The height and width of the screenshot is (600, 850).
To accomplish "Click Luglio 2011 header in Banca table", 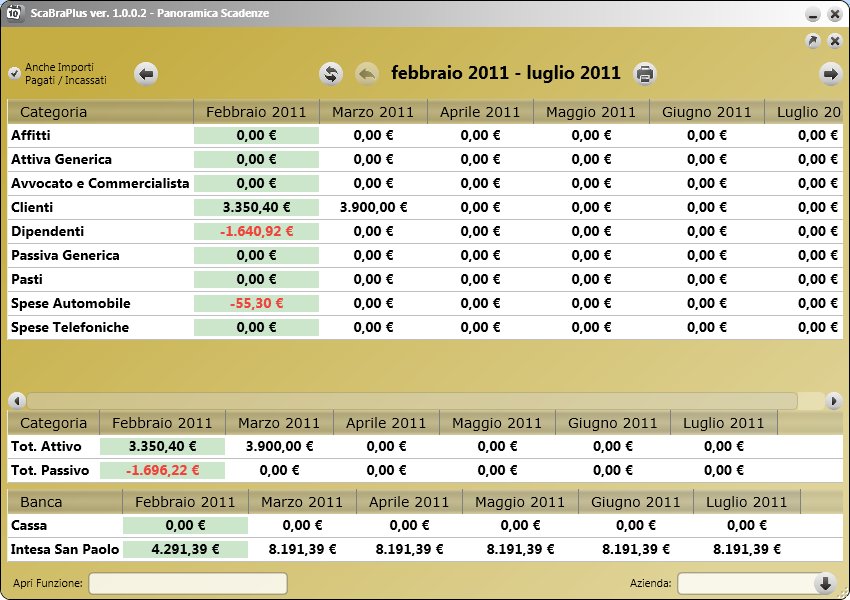I will [746, 502].
